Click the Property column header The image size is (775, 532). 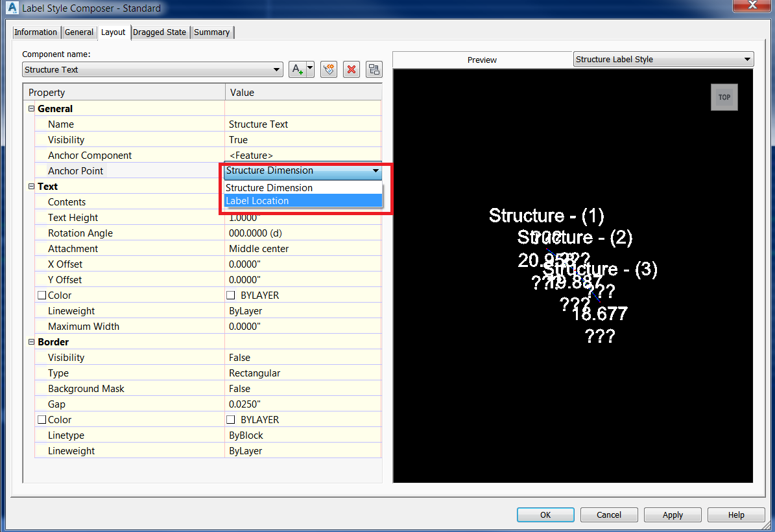pyautogui.click(x=124, y=93)
